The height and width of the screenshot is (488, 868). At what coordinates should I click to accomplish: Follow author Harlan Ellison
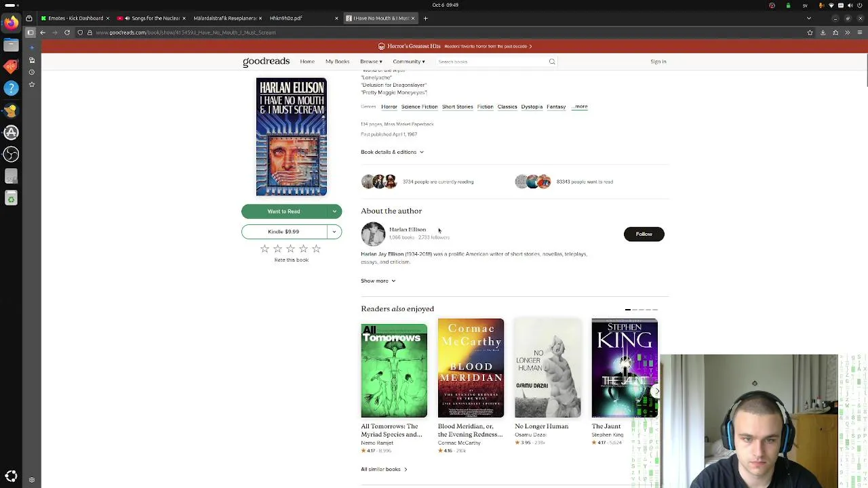tap(644, 235)
